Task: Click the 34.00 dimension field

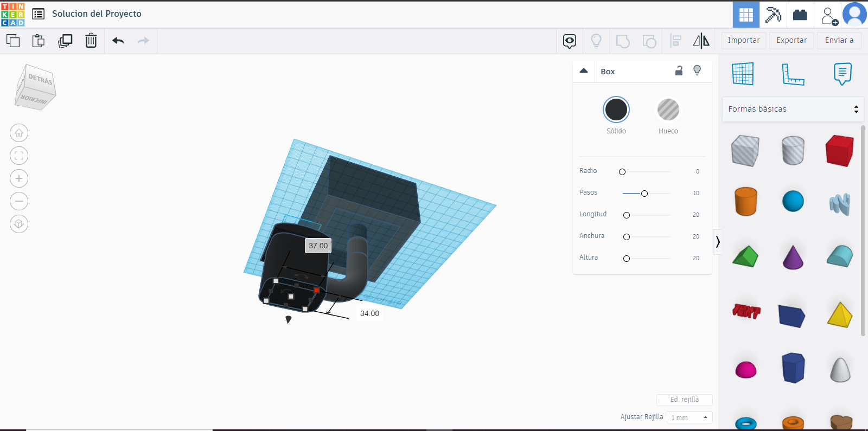Action: pyautogui.click(x=369, y=313)
